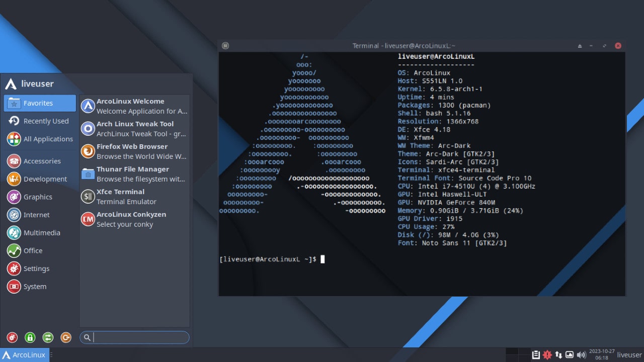The image size is (644, 362).
Task: Open the volume control tray icon
Action: point(581,355)
